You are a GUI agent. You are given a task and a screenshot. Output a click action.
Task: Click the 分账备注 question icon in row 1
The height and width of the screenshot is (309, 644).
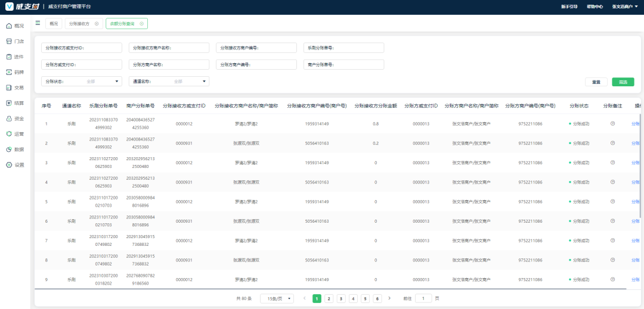(612, 124)
